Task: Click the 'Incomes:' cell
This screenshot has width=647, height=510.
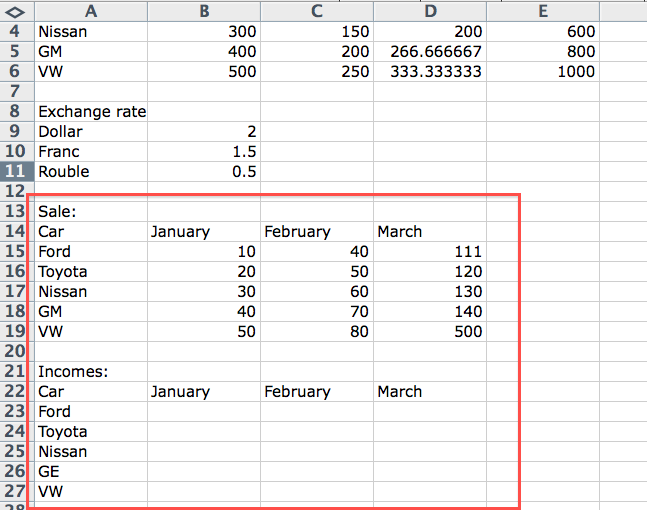Action: point(91,371)
